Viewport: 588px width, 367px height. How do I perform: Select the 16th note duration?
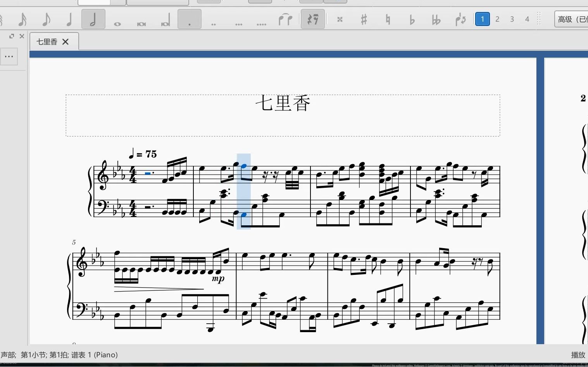[22, 19]
